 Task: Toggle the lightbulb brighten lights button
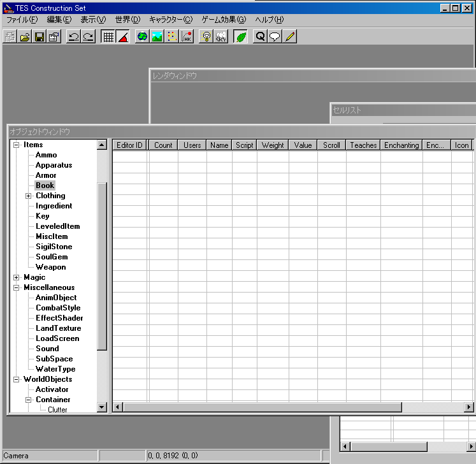pos(206,37)
